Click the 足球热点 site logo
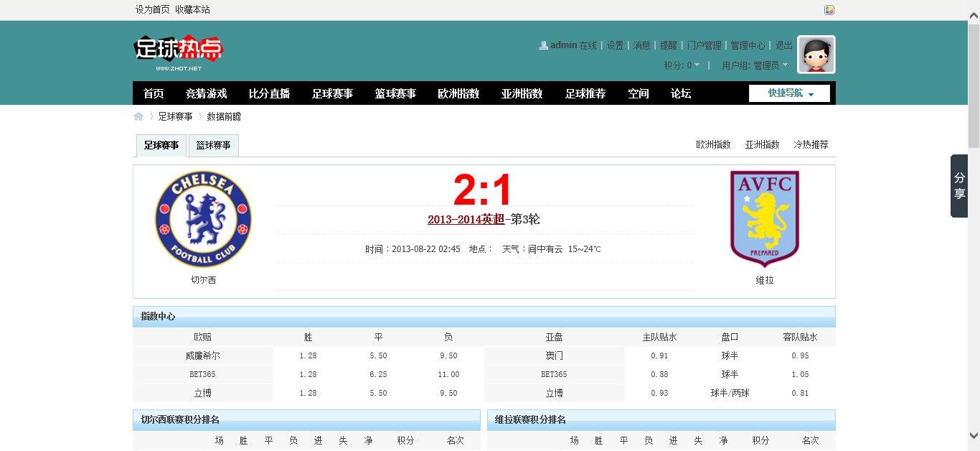The width and height of the screenshot is (980, 451). [x=179, y=53]
